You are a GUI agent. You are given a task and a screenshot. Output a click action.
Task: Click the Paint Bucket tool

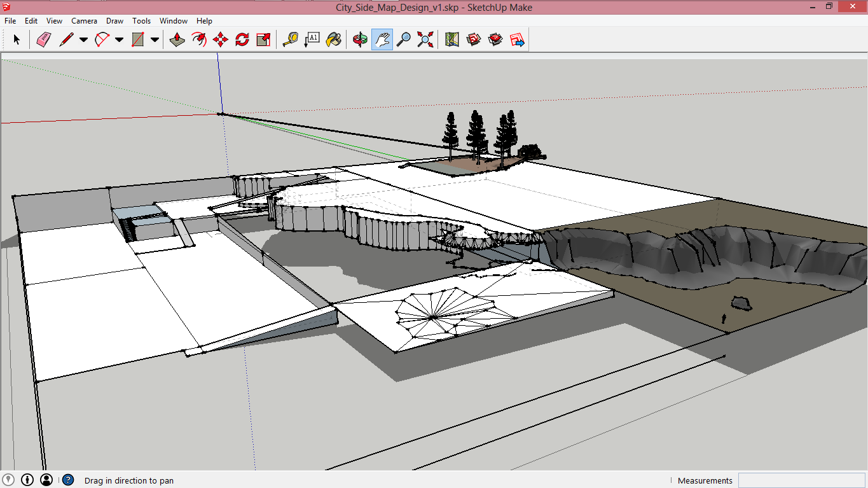tap(333, 40)
